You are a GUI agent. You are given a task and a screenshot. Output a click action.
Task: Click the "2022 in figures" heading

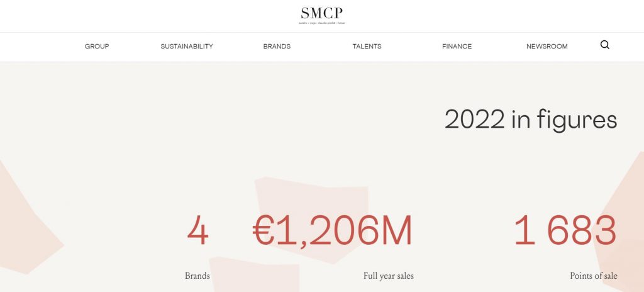530,120
